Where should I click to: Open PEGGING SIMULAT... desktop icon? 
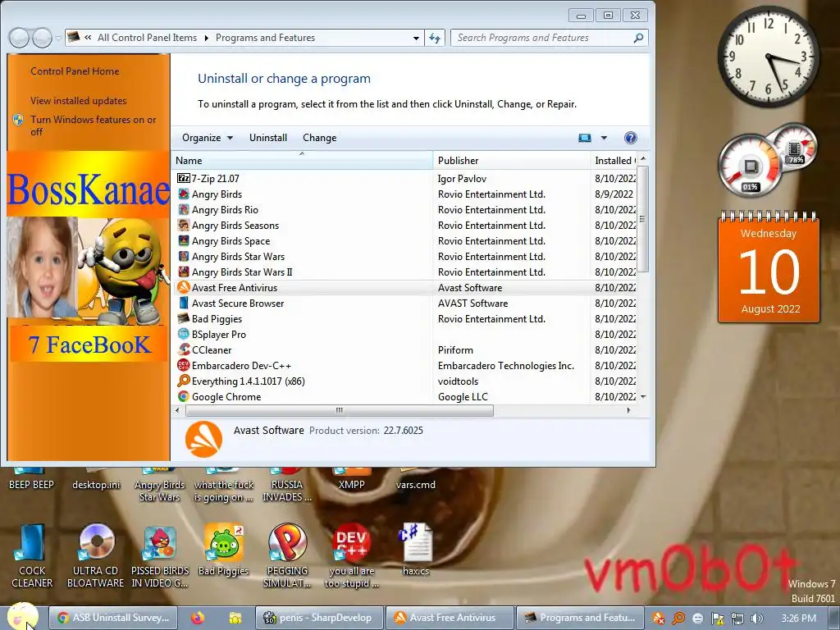(287, 556)
